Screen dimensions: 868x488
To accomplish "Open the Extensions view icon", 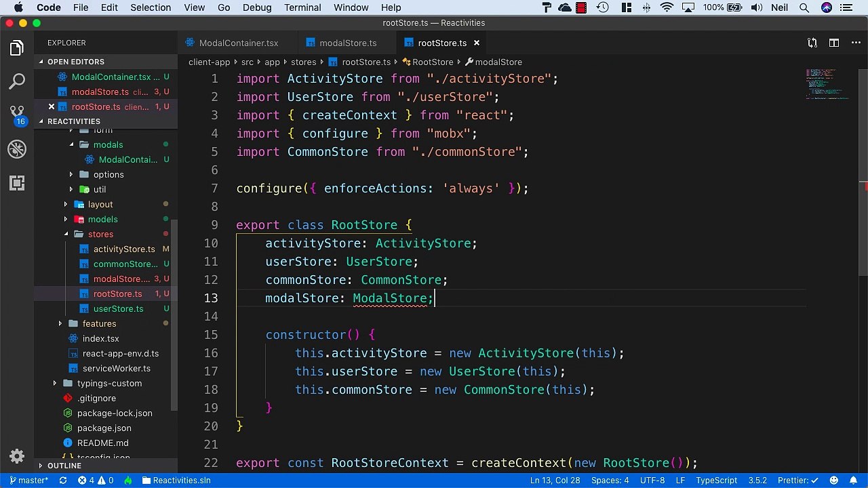I will click(x=17, y=183).
